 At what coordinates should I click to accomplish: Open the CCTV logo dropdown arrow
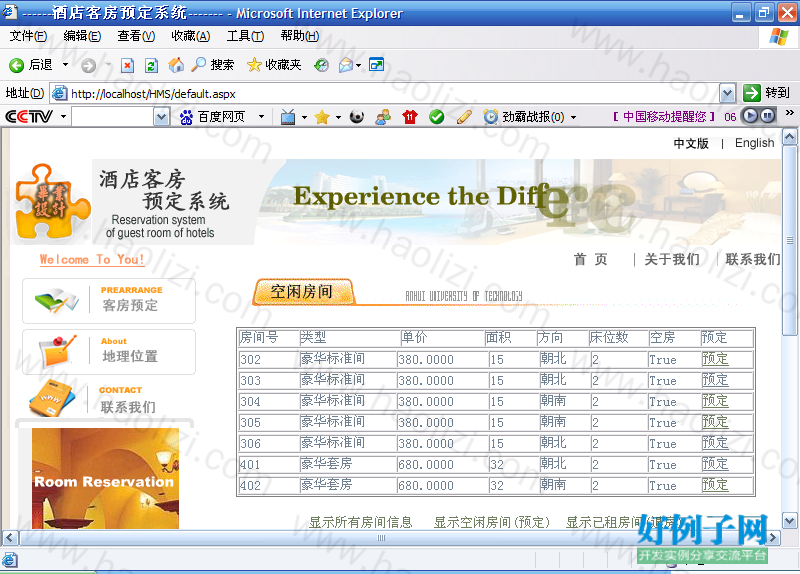click(x=63, y=117)
